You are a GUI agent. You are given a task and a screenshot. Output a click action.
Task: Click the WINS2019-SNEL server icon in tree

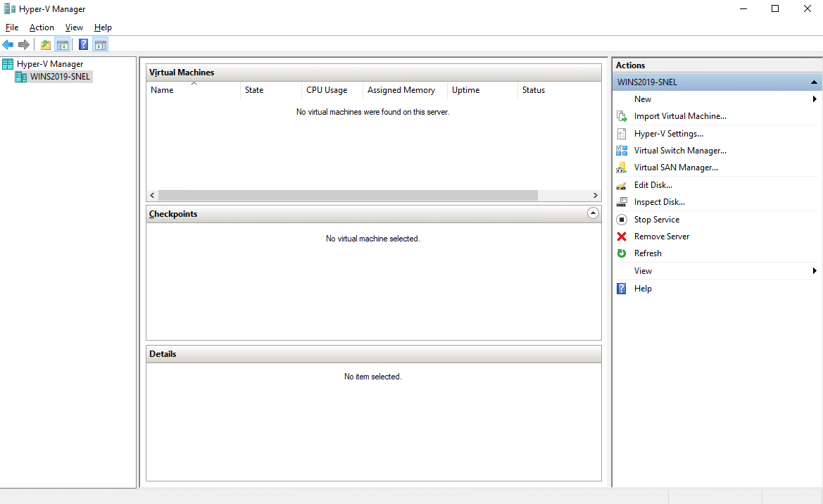pos(21,77)
